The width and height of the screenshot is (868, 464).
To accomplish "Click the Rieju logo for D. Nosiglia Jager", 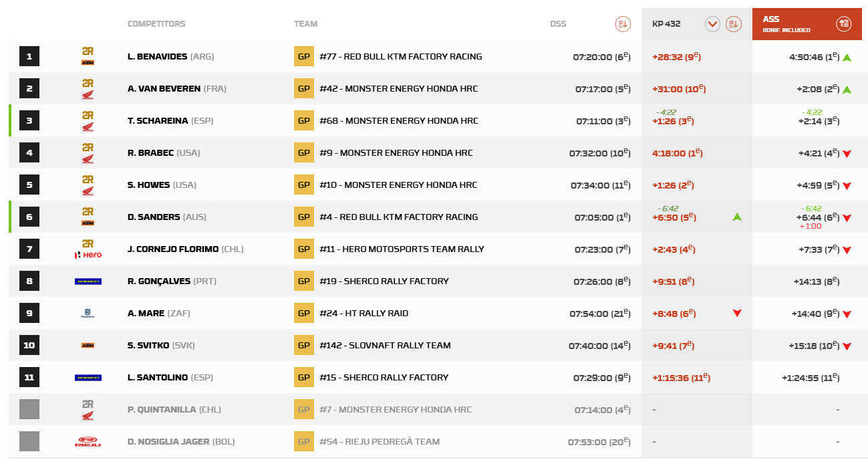I will 88,441.
